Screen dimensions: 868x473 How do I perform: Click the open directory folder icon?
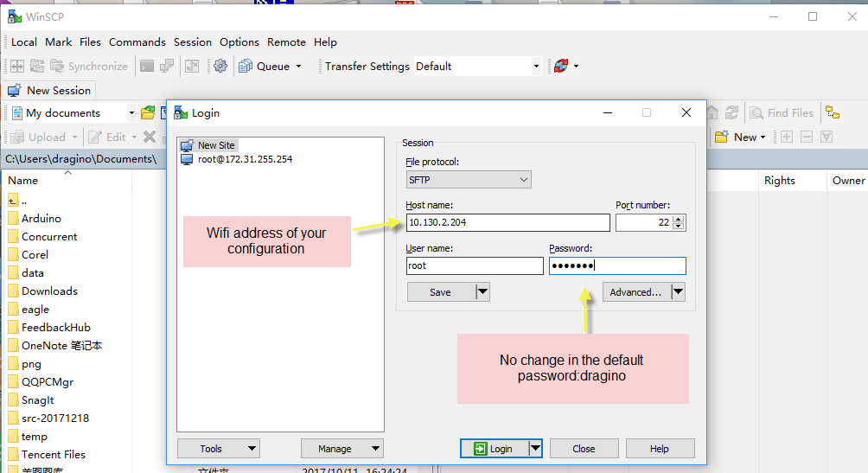[148, 113]
